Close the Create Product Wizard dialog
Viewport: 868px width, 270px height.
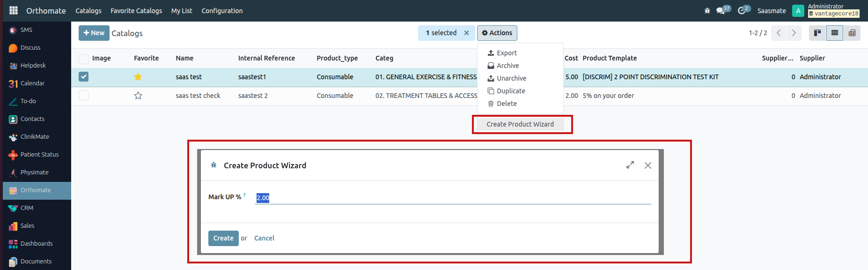[x=648, y=165]
